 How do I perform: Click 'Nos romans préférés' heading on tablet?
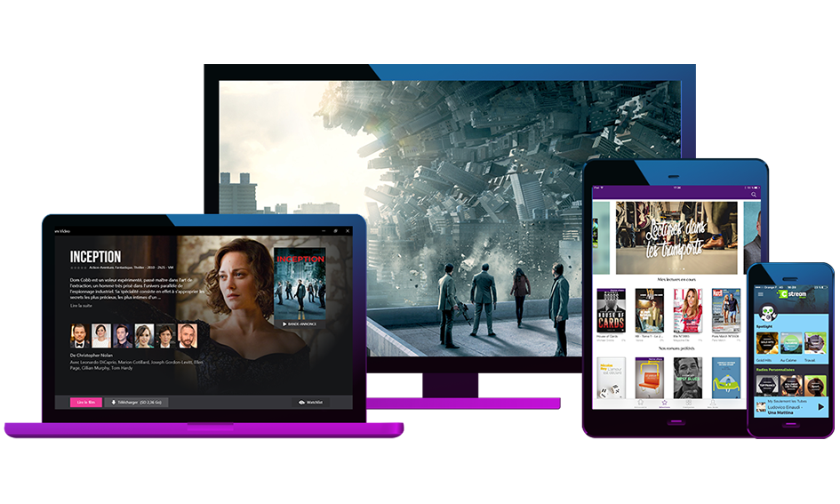676,348
